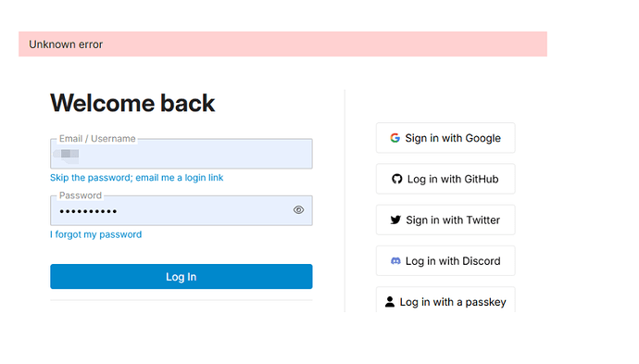Image resolution: width=639 pixels, height=364 pixels.
Task: Click the Welcome back heading
Action: (132, 103)
